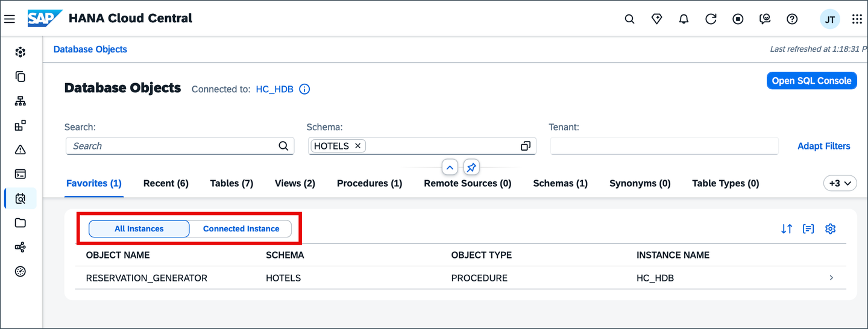Select the Favorites (1) tab
This screenshot has height=329, width=868.
[94, 183]
